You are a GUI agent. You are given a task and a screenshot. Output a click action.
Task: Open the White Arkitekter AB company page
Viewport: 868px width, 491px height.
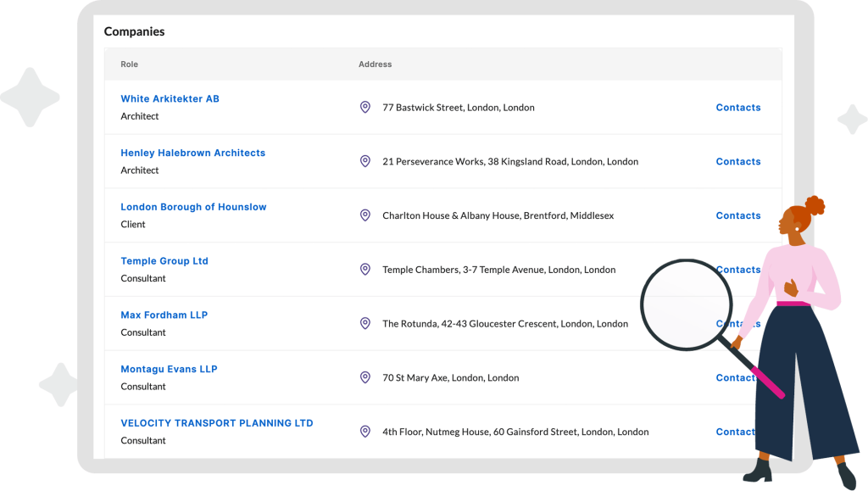[170, 99]
